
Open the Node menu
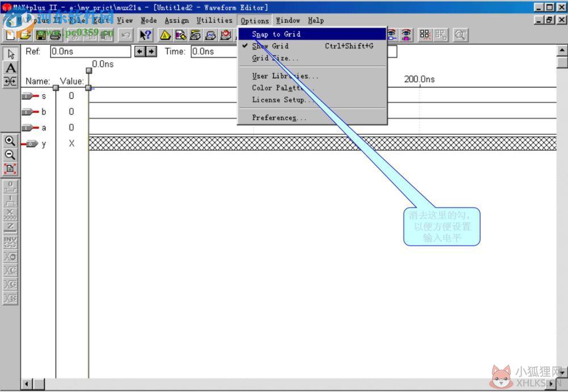149,20
